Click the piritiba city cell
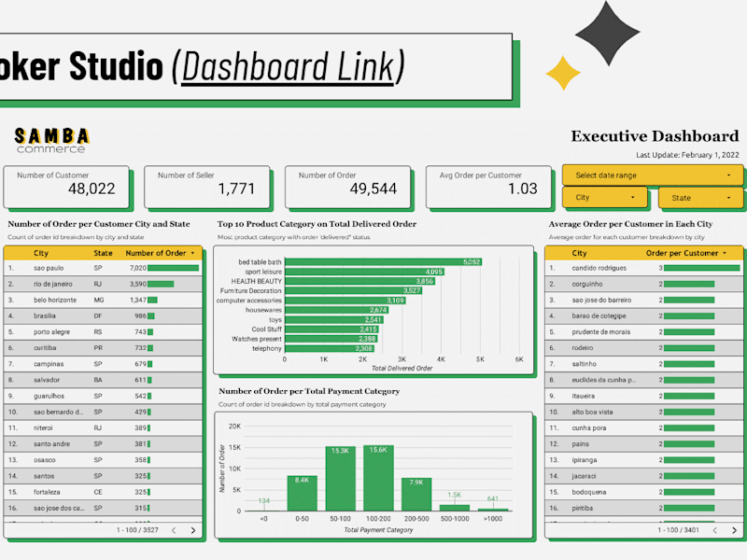This screenshot has height=560, width=747. click(582, 508)
